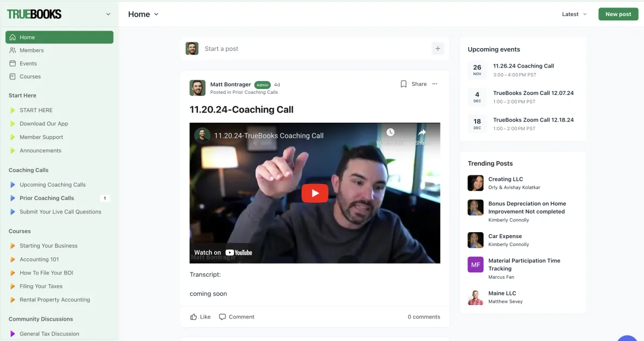Open the Home feed dropdown

[x=143, y=14]
